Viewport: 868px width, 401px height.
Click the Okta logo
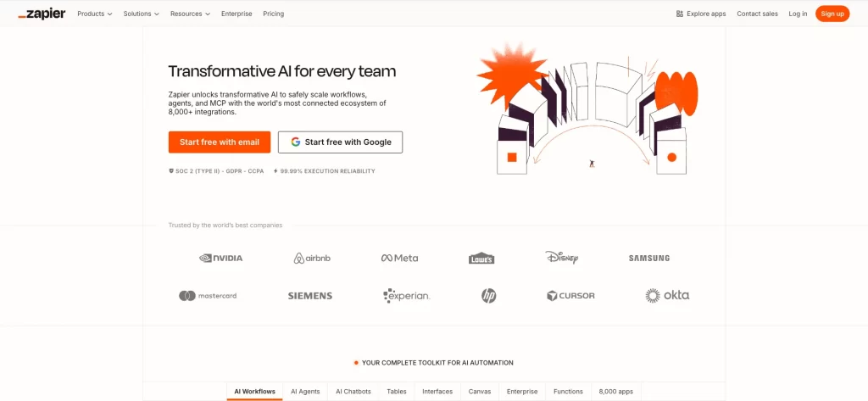pyautogui.click(x=667, y=295)
